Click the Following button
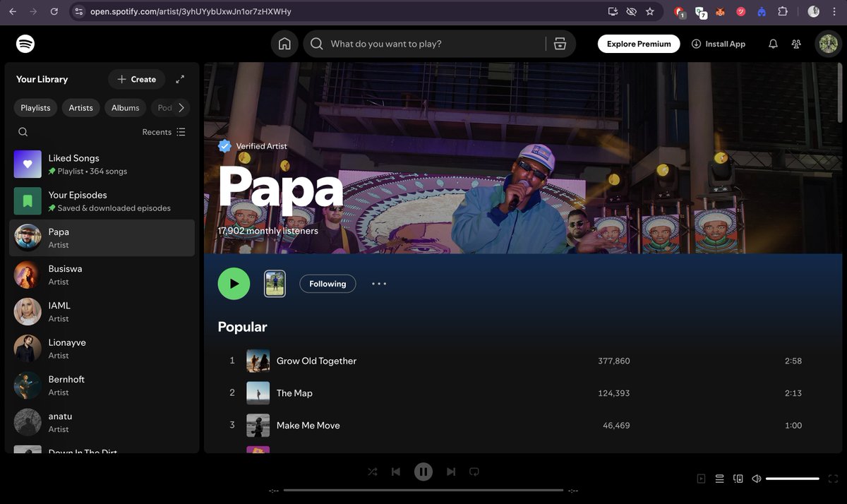 click(328, 284)
